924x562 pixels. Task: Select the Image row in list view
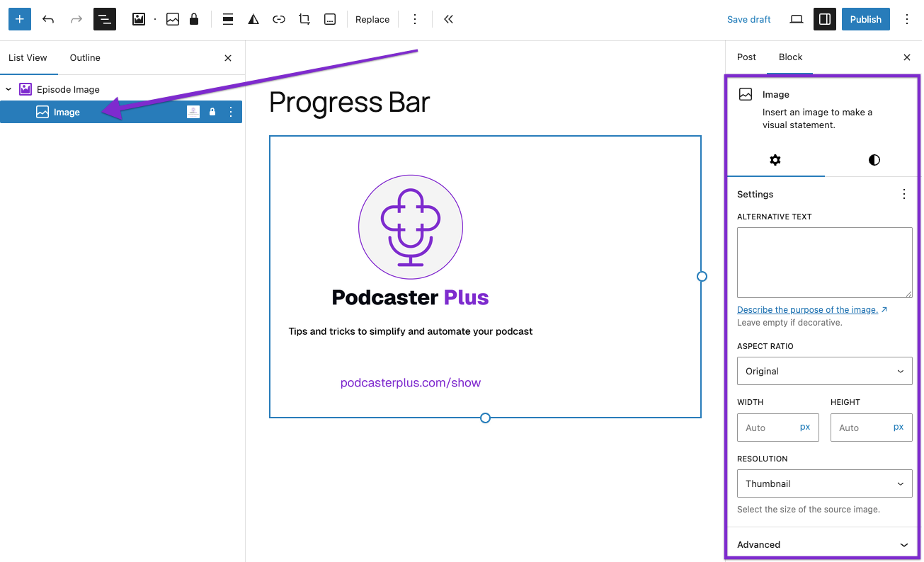[121, 112]
